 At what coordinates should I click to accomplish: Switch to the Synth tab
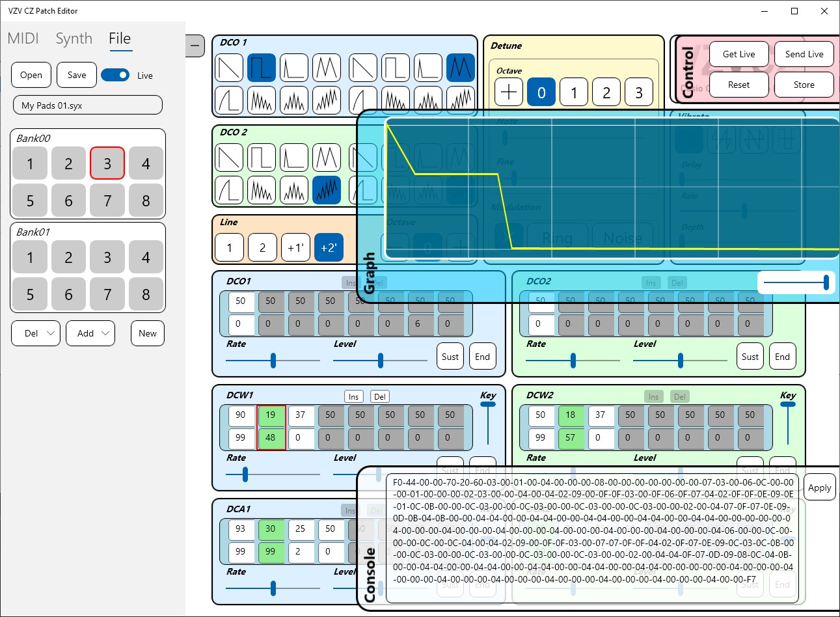tap(74, 38)
